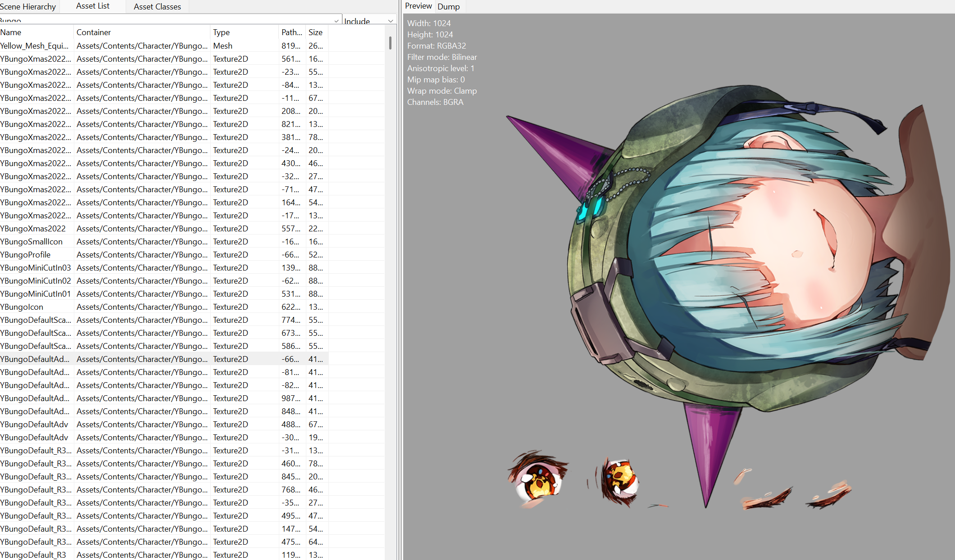Click the Path column header
Image resolution: width=955 pixels, height=560 pixels.
tap(291, 32)
